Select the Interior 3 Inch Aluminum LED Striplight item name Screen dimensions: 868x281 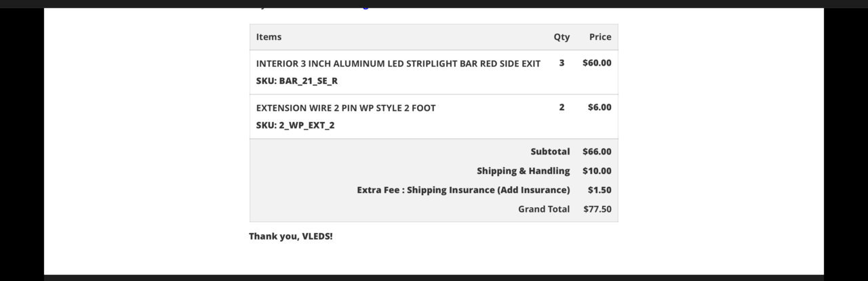pyautogui.click(x=398, y=63)
